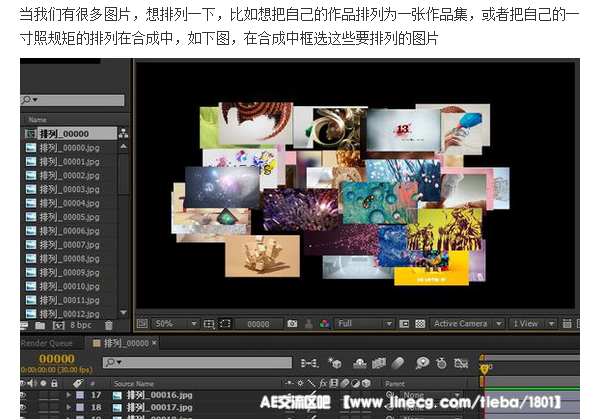Click the timeline layer search field

197,362
